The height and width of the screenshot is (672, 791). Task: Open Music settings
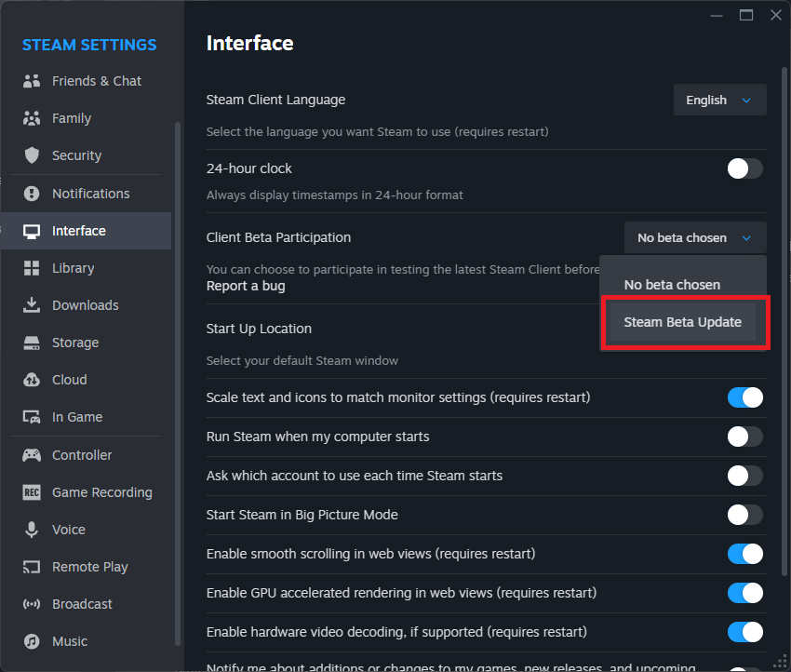point(87,641)
